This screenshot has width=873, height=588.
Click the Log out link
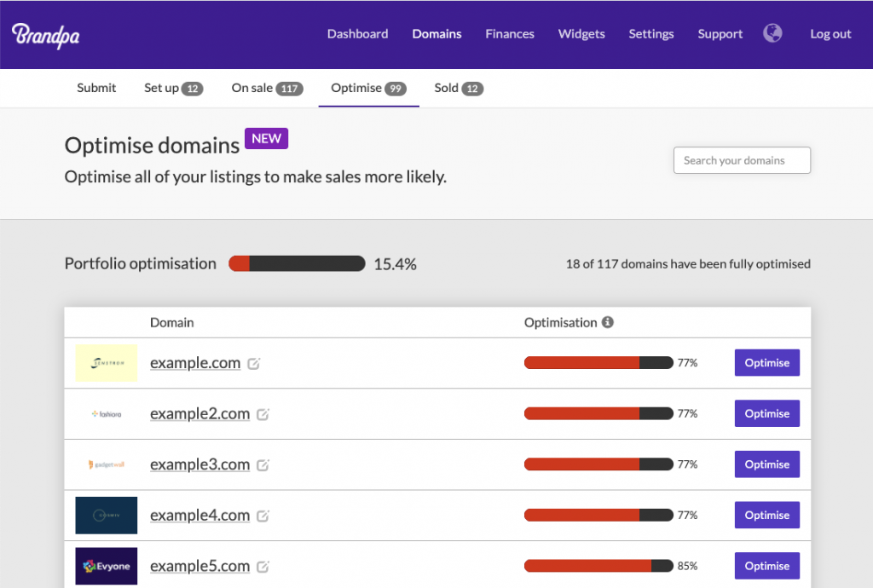[x=830, y=34]
